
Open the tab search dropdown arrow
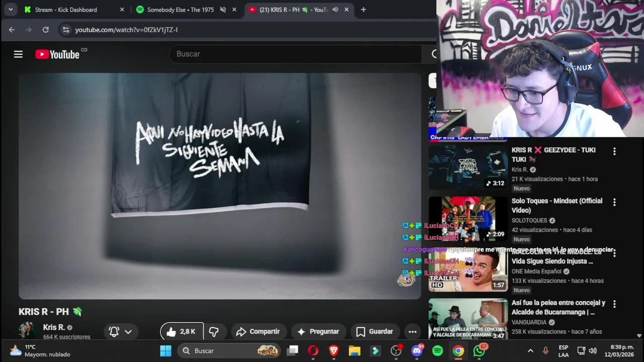[x=11, y=10]
